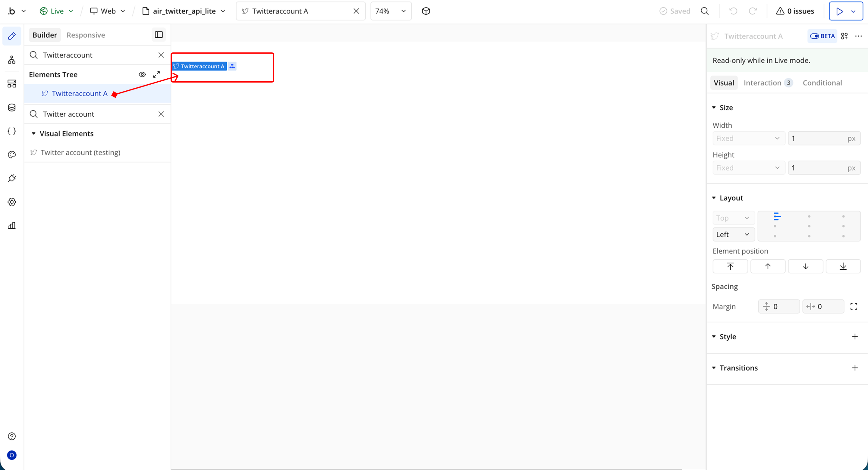Viewport: 868px width, 470px height.
Task: Open the Data database icon in sidebar
Action: click(x=12, y=108)
